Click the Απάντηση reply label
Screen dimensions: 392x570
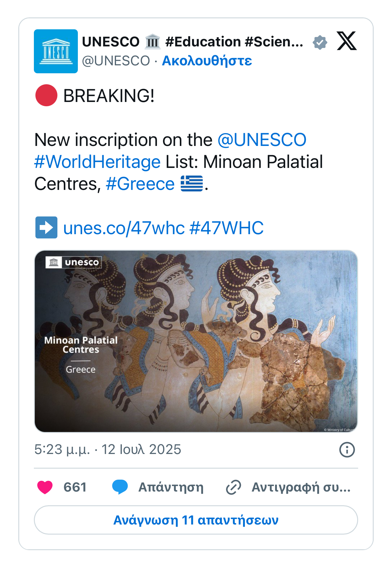point(171,487)
